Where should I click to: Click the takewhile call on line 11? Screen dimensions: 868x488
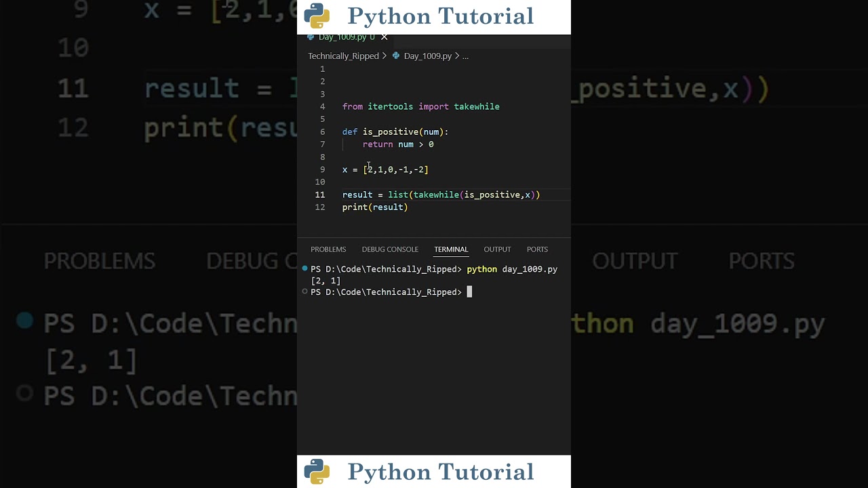(435, 195)
